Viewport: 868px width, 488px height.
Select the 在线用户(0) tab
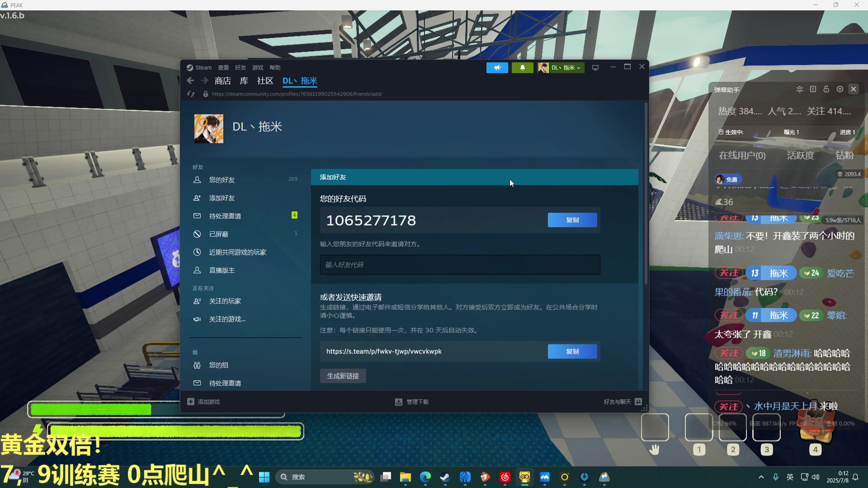point(742,155)
